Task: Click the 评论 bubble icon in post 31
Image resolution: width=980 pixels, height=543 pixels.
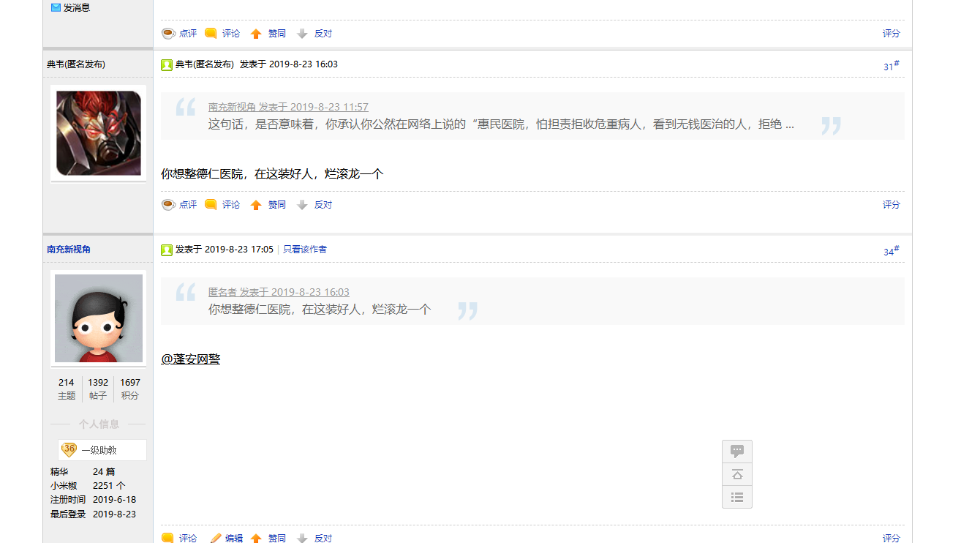Action: point(211,205)
